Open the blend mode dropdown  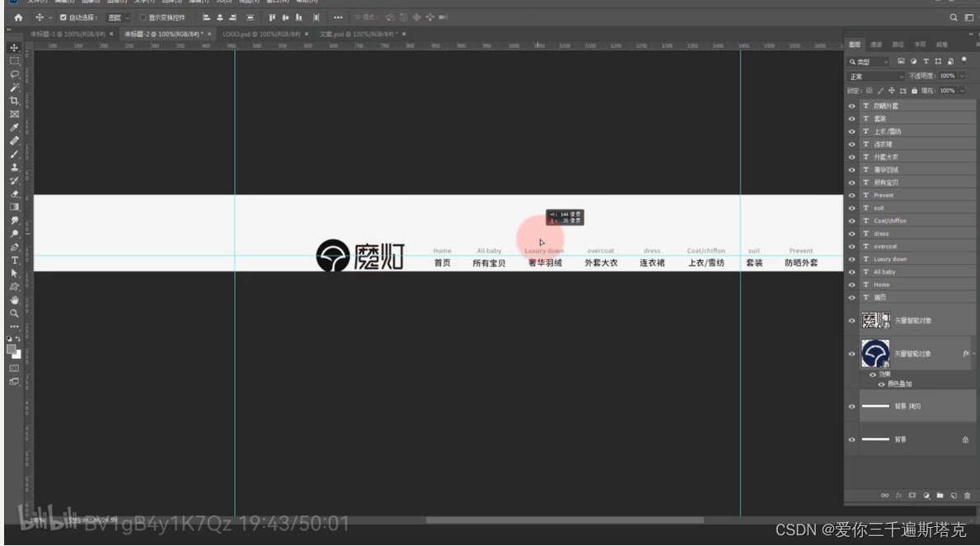(x=875, y=77)
